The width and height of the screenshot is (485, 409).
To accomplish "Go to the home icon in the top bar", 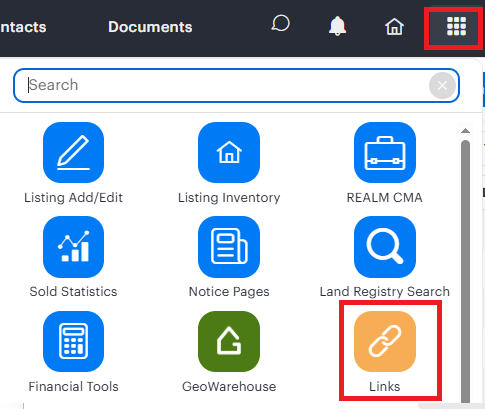I will 394,26.
